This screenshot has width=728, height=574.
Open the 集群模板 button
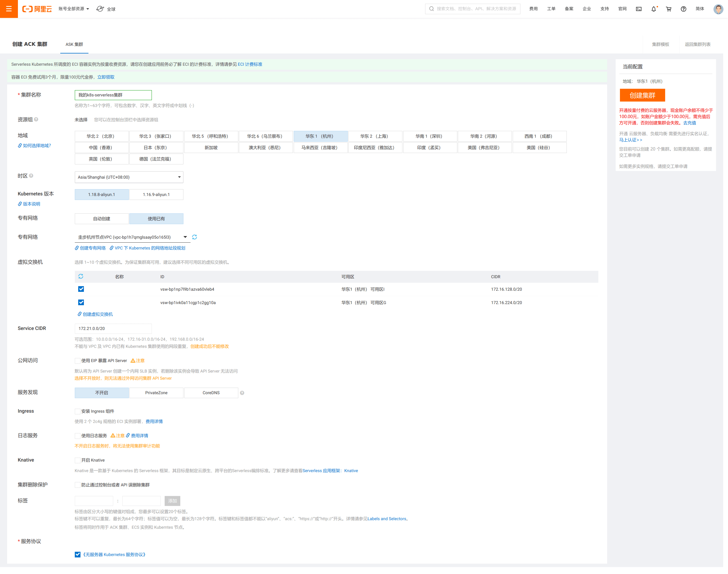coord(661,44)
